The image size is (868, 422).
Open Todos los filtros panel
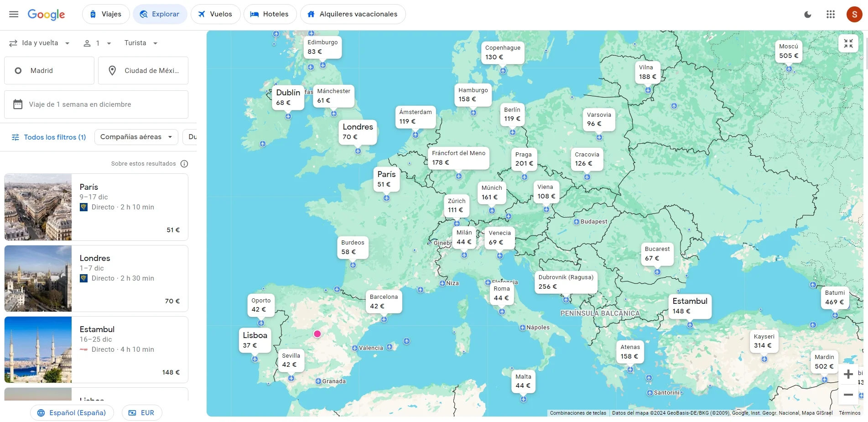(48, 137)
